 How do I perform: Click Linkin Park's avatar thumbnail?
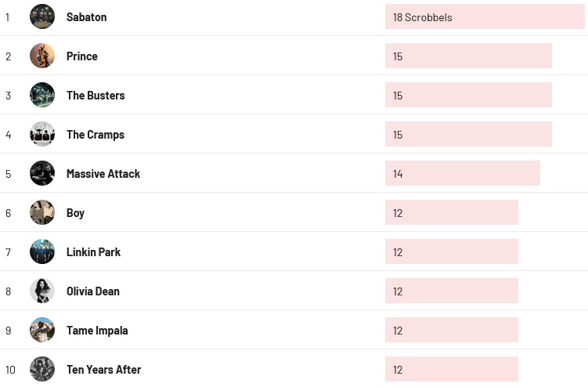(x=42, y=251)
